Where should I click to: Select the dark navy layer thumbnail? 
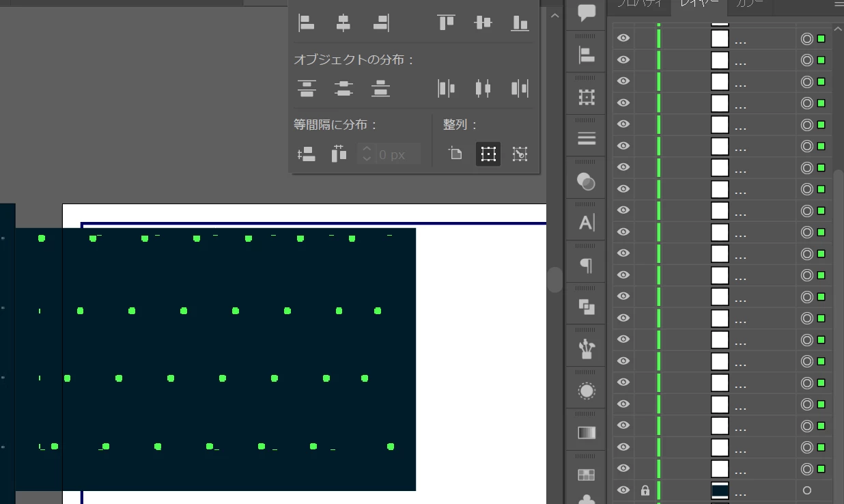[720, 490]
